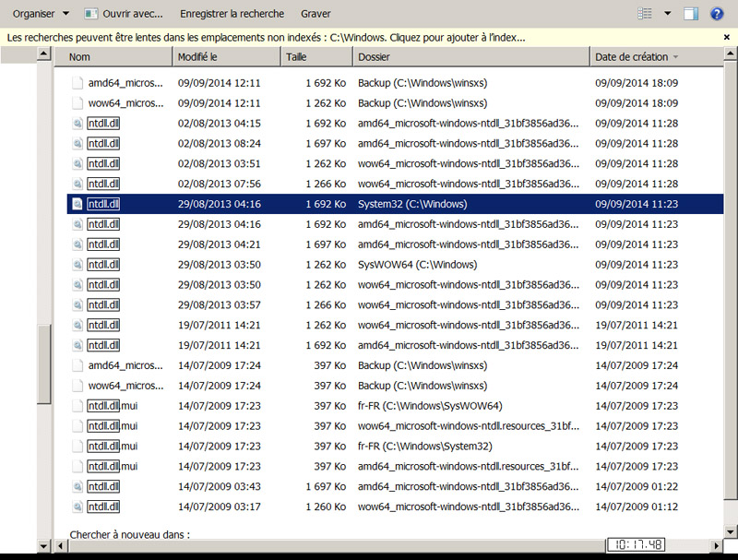Viewport: 738px width, 560px height.
Task: Click ntdll.dll icon modified 02/08/2013 07:56
Action: (x=77, y=184)
